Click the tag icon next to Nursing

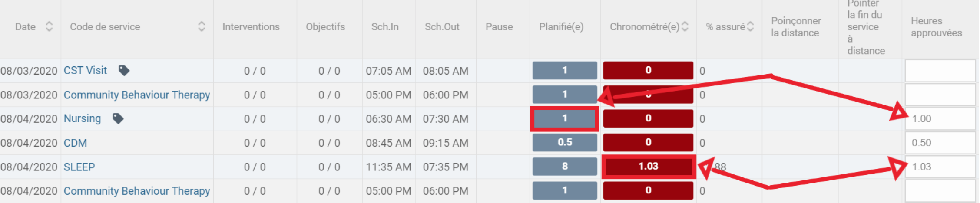click(118, 118)
